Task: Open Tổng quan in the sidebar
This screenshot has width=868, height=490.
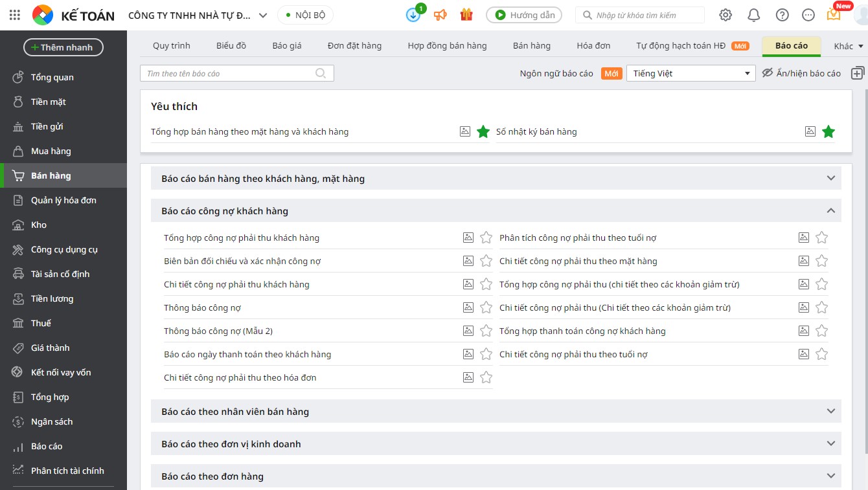Action: 63,77
